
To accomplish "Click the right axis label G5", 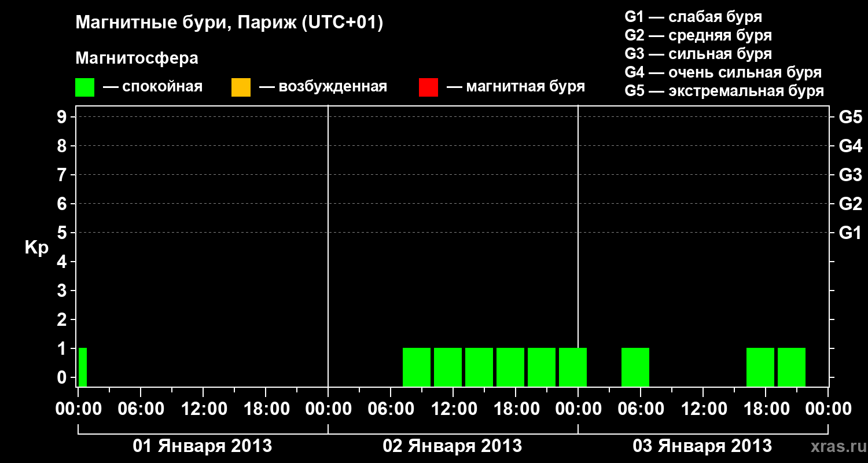I will pyautogui.click(x=850, y=117).
